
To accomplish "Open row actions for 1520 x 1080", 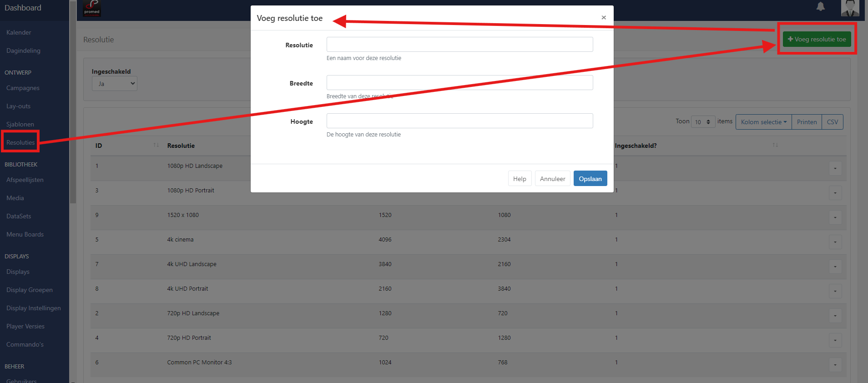I will (835, 217).
